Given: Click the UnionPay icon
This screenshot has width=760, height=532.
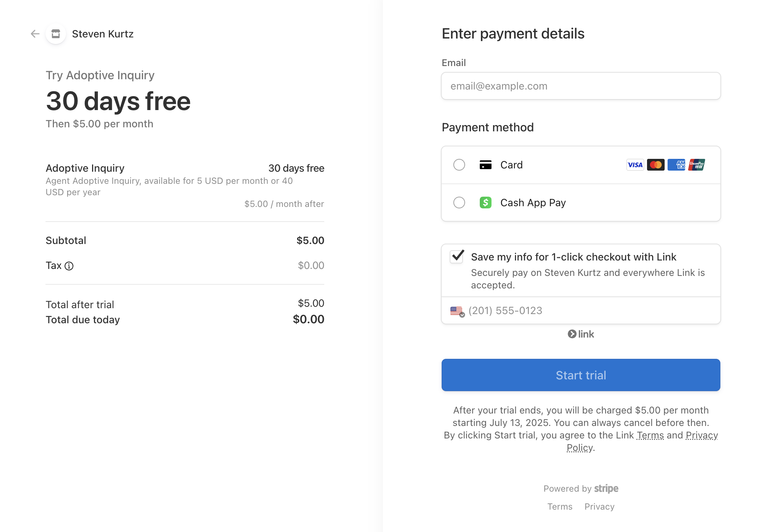Looking at the screenshot, I should click(x=696, y=165).
